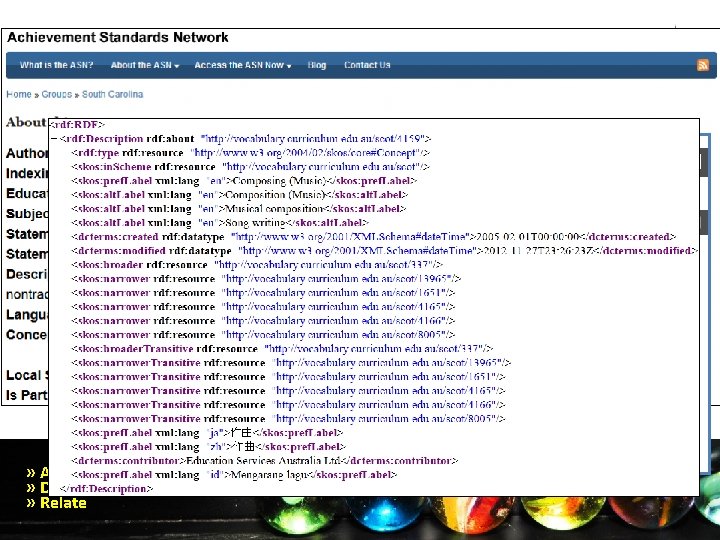Click the narrowerTransitive scot/13965 URL

point(388,363)
